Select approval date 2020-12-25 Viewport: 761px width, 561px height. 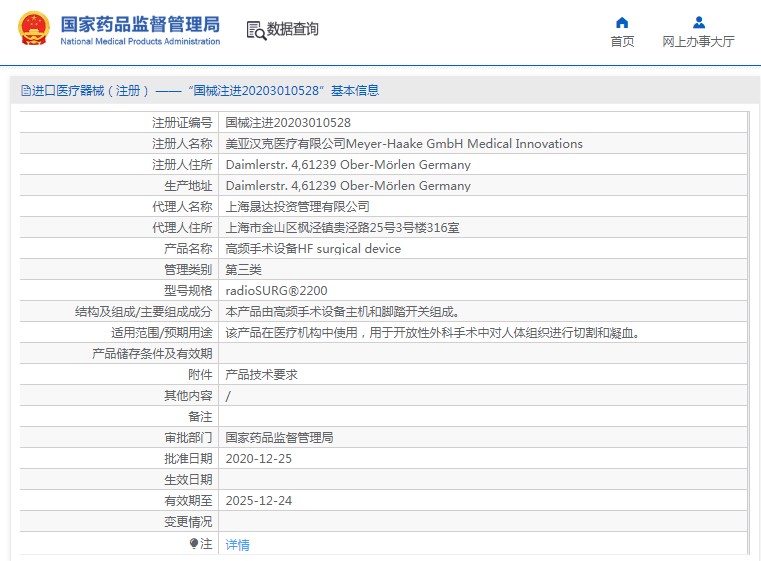point(259,459)
